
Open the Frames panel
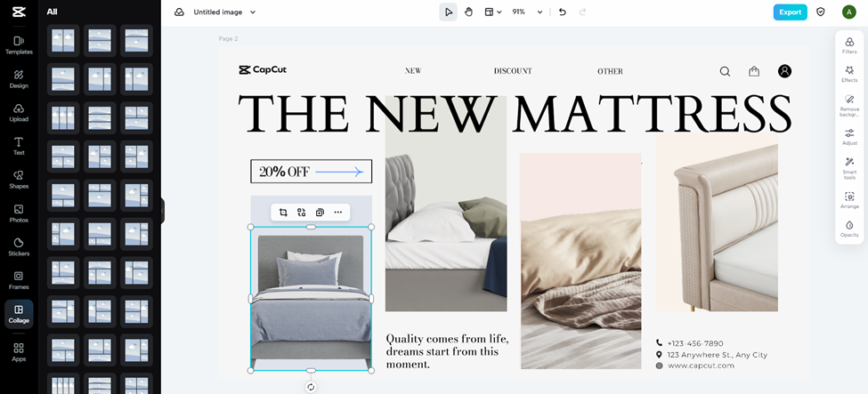point(19,280)
